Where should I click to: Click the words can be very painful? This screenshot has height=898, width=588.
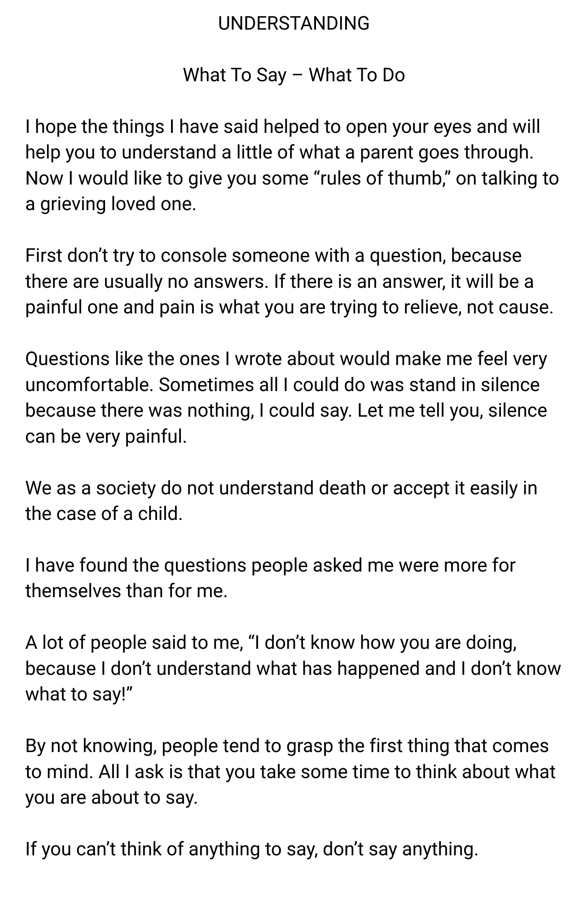pos(106,436)
